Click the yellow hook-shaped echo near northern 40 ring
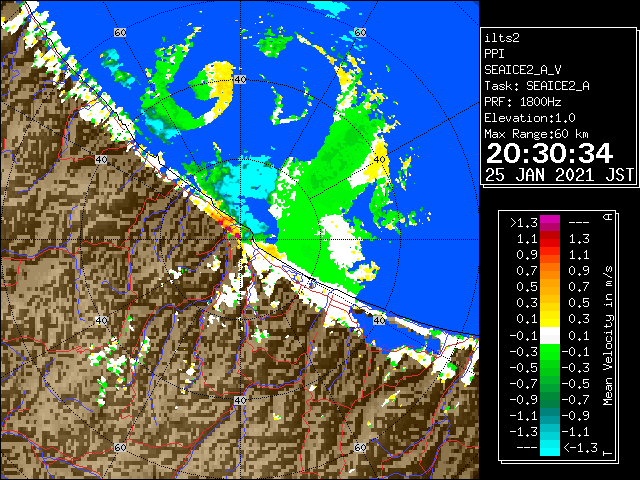The width and height of the screenshot is (640, 480). click(x=222, y=82)
